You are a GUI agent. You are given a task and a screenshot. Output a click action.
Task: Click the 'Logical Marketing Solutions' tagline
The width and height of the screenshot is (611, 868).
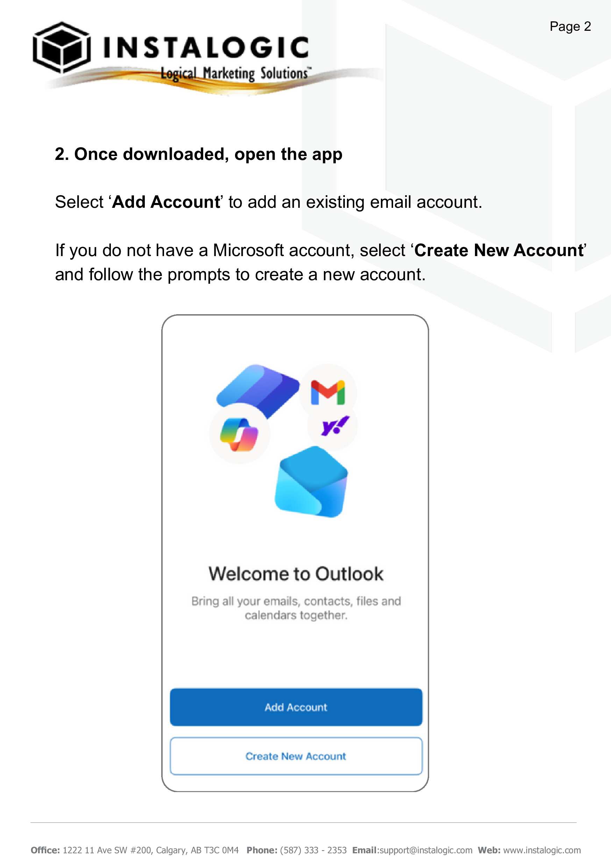pos(234,73)
